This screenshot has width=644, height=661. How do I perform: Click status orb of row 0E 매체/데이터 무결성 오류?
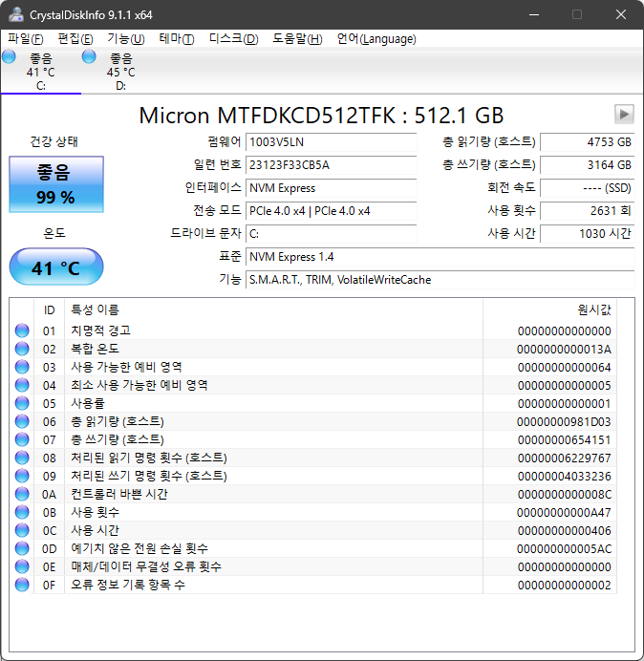coord(22,566)
